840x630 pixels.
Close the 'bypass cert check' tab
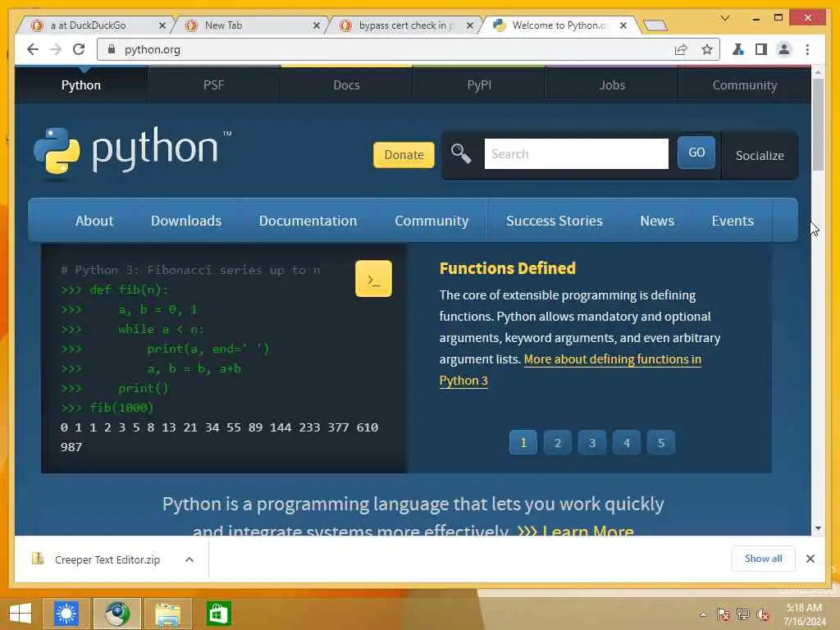tap(470, 25)
